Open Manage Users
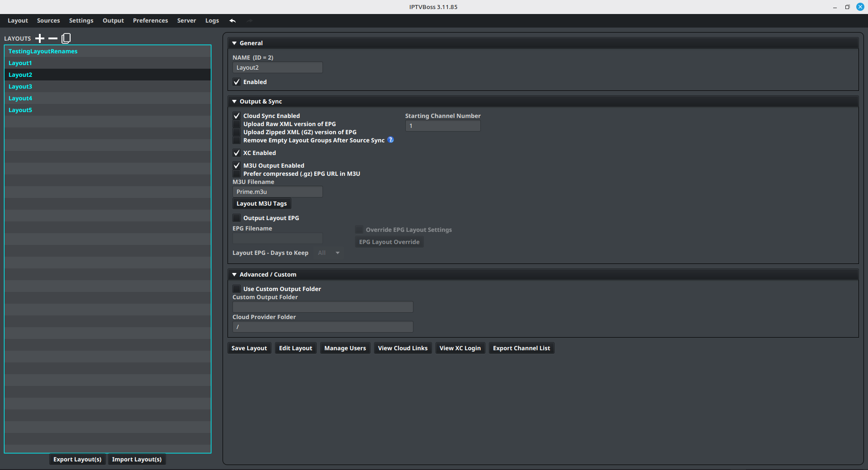The image size is (868, 470). [345, 348]
